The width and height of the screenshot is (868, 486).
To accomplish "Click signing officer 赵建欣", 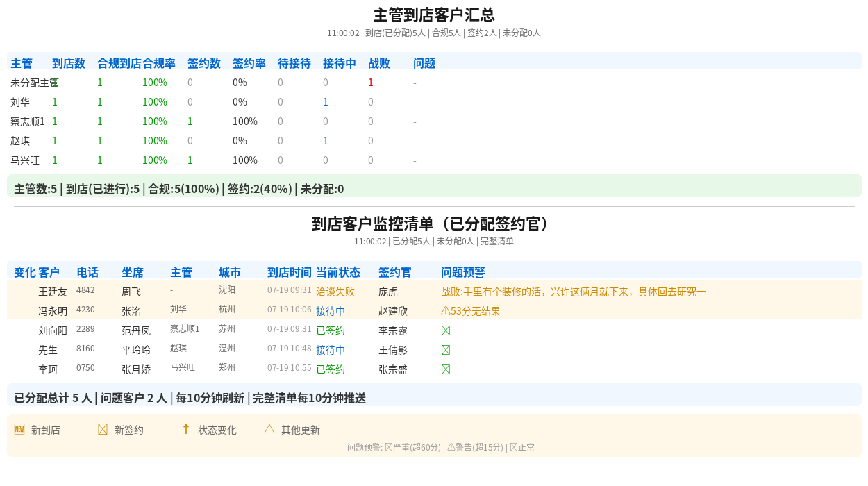I will (x=393, y=311).
